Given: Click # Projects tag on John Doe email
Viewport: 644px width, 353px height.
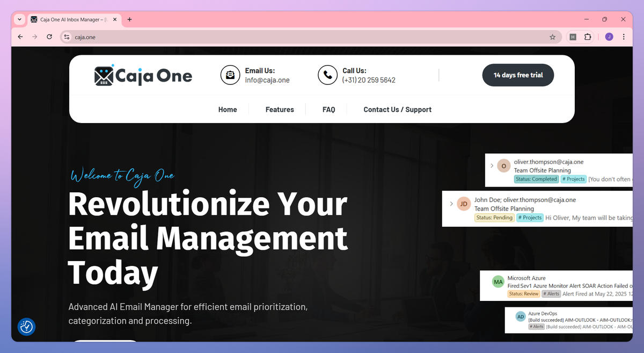Looking at the screenshot, I should [530, 218].
